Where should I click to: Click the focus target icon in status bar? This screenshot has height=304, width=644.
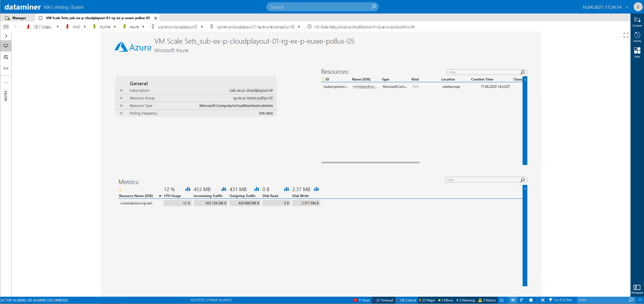(x=543, y=300)
